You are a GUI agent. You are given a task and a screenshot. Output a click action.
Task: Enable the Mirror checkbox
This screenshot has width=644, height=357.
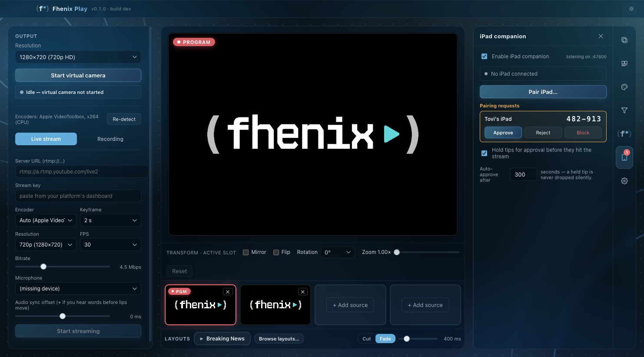pyautogui.click(x=246, y=252)
